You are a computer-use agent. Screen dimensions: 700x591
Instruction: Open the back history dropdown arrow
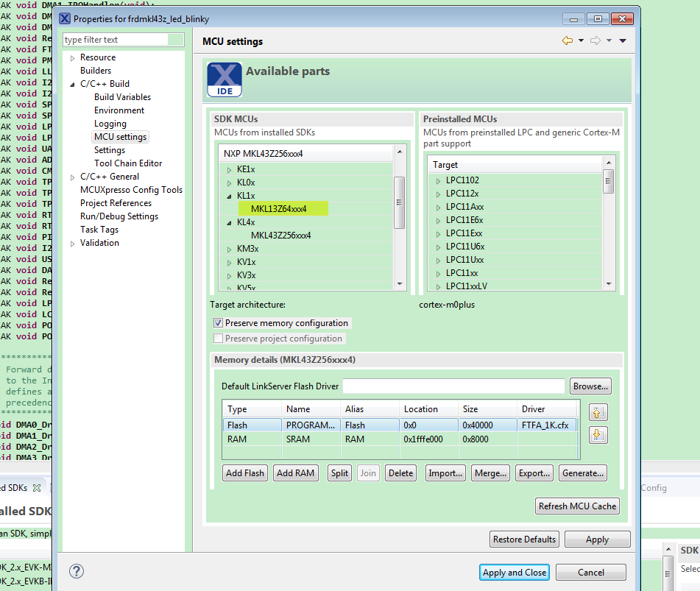click(581, 40)
